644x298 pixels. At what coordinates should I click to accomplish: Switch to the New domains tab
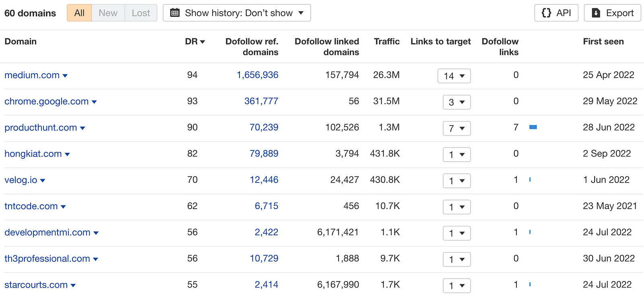click(108, 13)
